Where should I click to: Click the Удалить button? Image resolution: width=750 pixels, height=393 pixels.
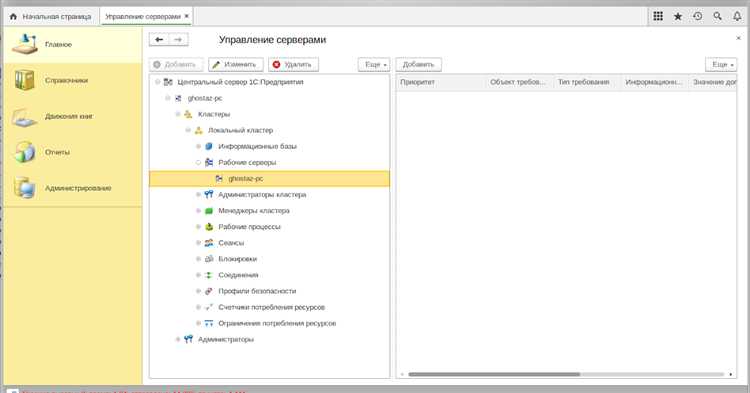coord(293,65)
